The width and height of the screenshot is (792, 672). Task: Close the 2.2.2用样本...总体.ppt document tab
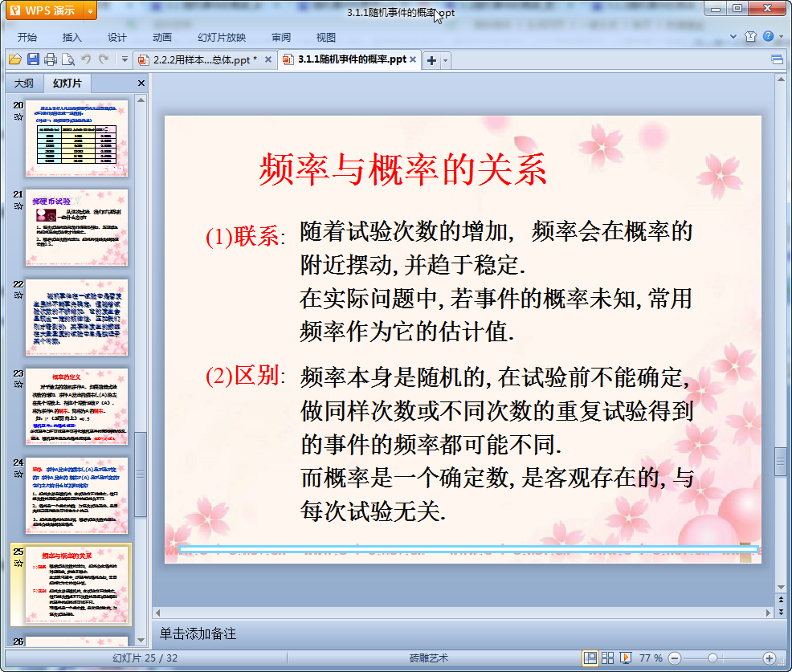coord(268,59)
